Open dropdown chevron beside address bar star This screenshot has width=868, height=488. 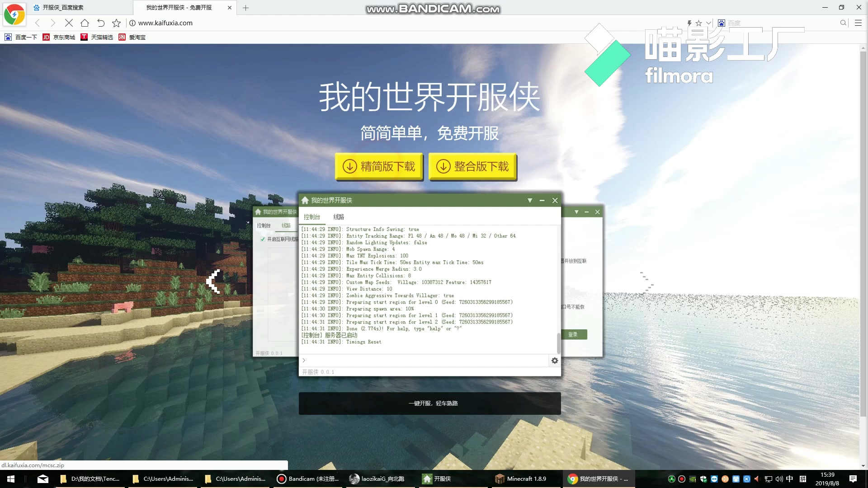pos(708,23)
